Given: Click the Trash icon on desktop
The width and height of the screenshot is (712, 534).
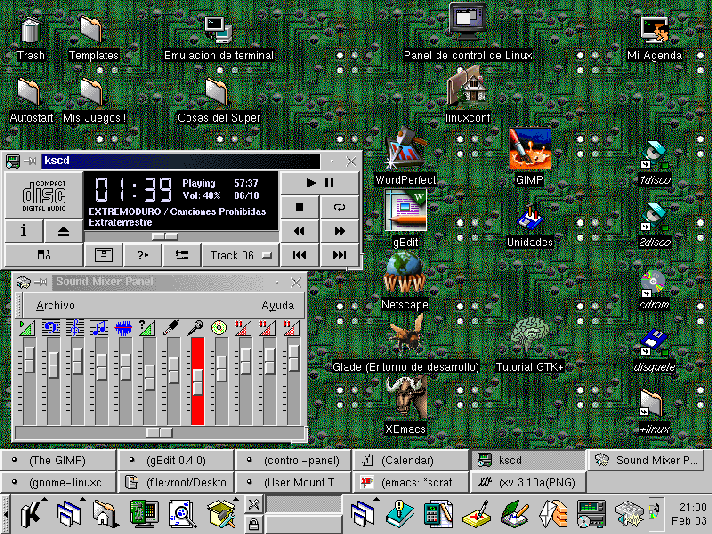Looking at the screenshot, I should tap(30, 32).
